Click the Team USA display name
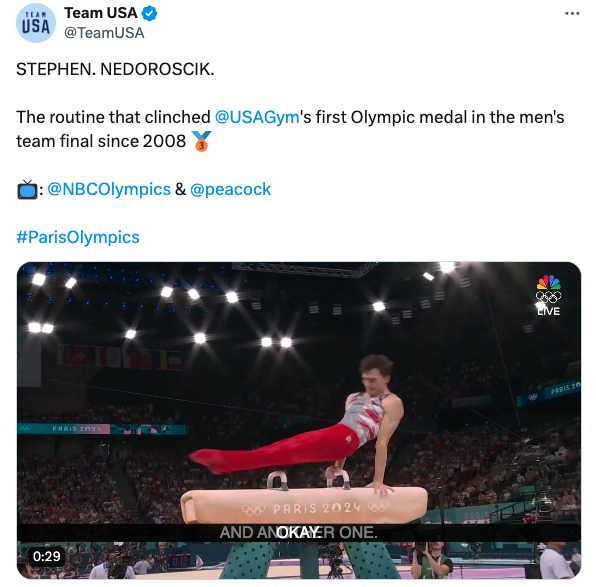 coord(101,13)
